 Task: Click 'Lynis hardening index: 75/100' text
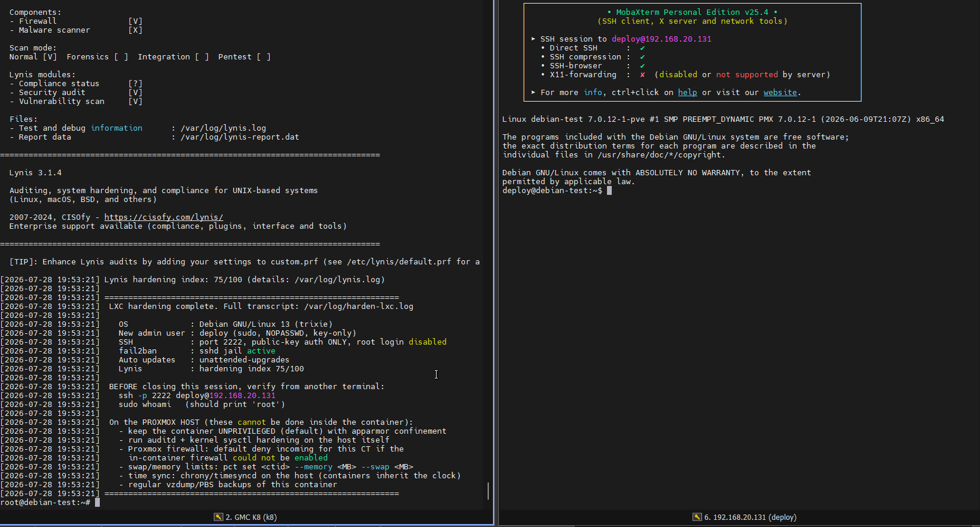(173, 279)
